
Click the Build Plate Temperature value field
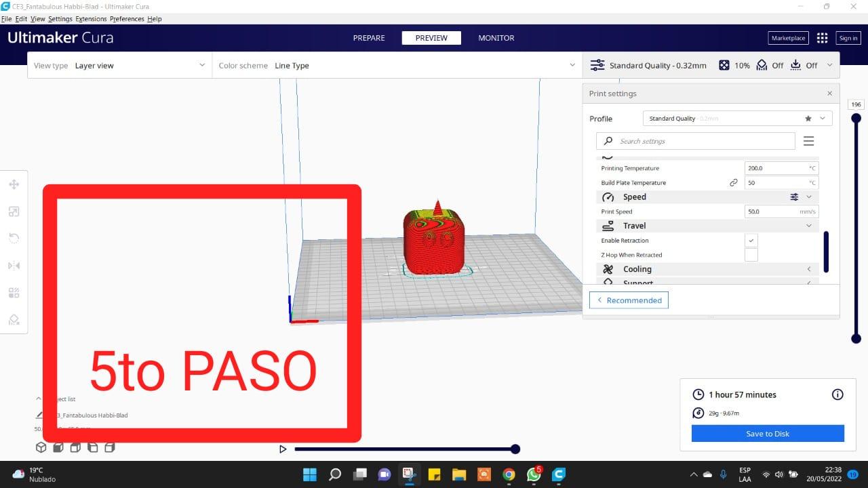click(x=781, y=182)
